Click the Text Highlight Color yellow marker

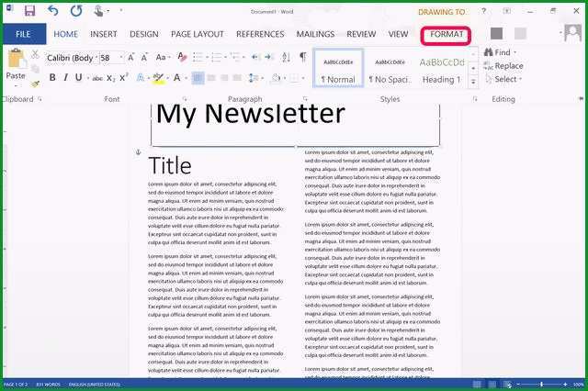[x=159, y=78]
